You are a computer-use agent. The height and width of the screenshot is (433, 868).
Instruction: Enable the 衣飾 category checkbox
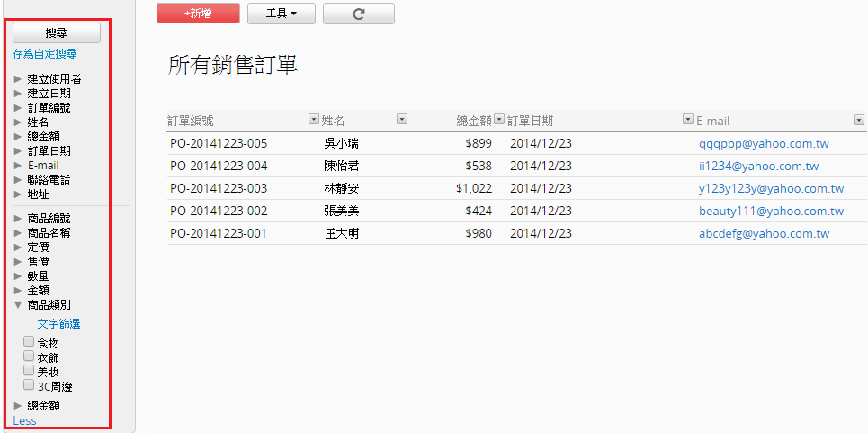(29, 356)
